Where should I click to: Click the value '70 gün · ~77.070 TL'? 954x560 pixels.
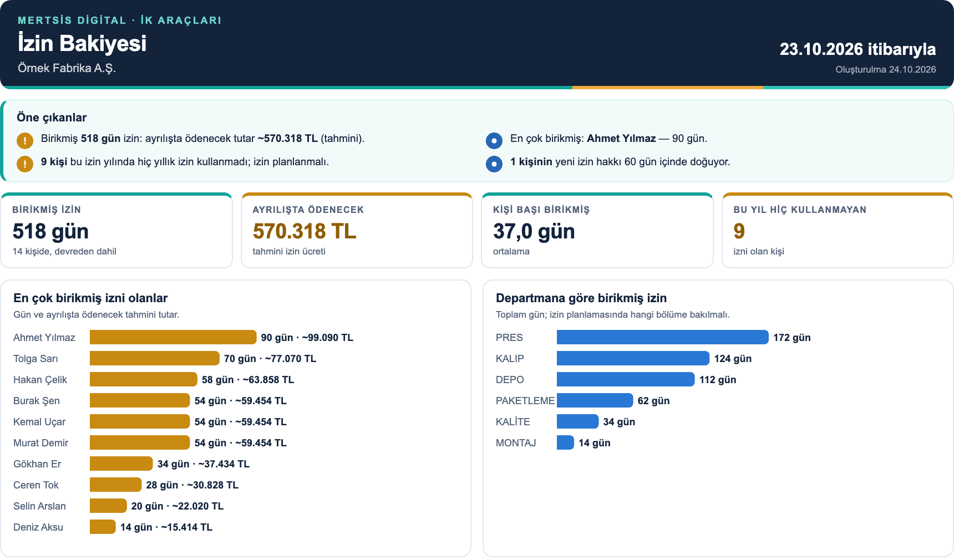tap(270, 359)
